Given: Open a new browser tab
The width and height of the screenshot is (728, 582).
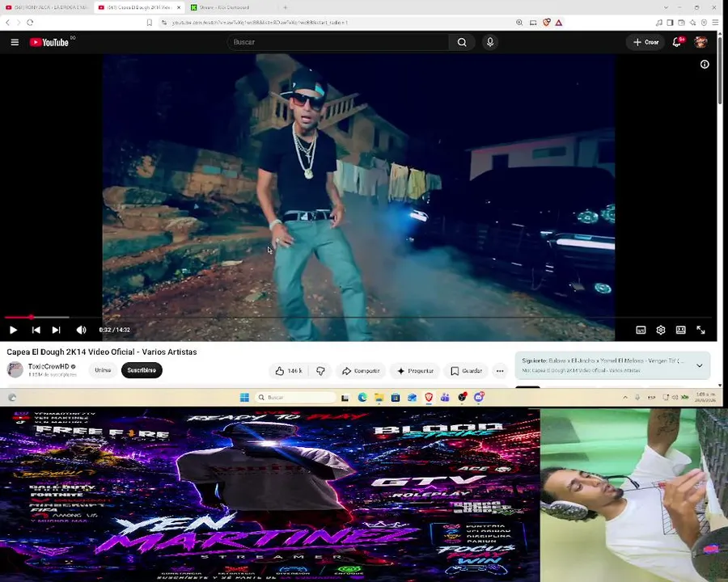Looking at the screenshot, I should tap(285, 7).
